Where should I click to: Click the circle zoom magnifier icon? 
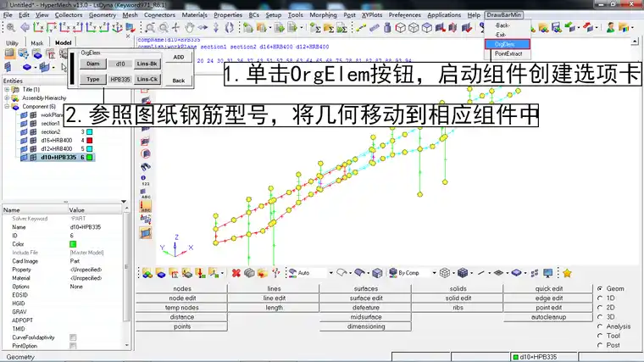[164, 27]
